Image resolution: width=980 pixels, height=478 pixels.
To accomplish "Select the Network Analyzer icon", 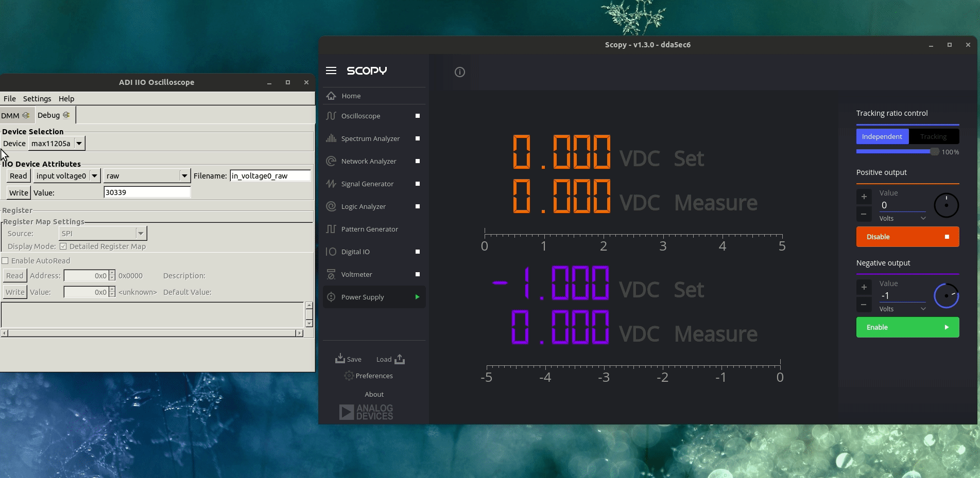I will point(331,161).
